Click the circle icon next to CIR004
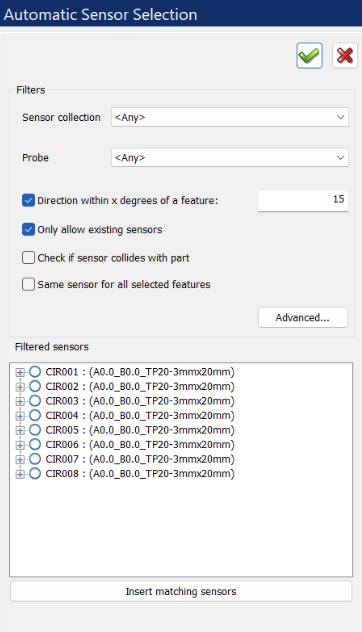 35,415
